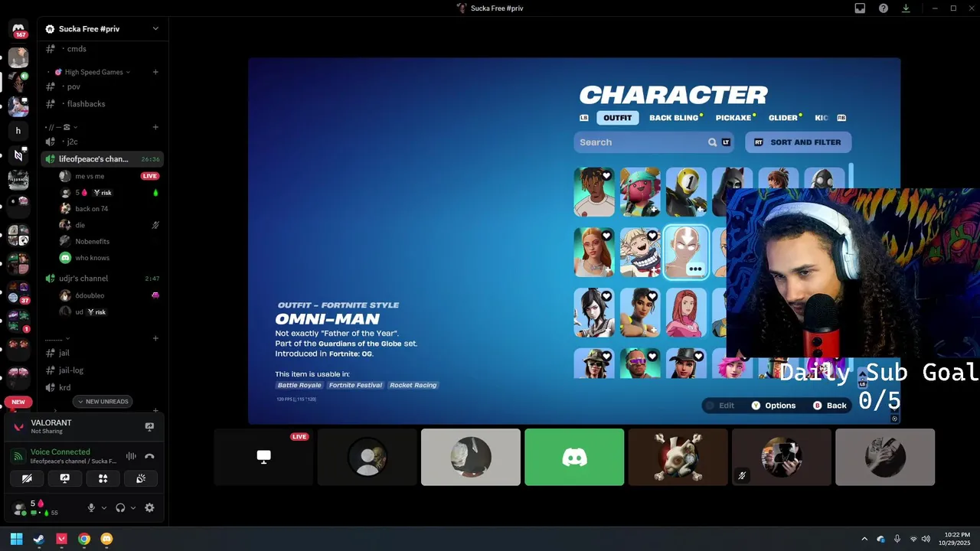
Task: Click the server icon with 37 badge
Action: click(18, 293)
